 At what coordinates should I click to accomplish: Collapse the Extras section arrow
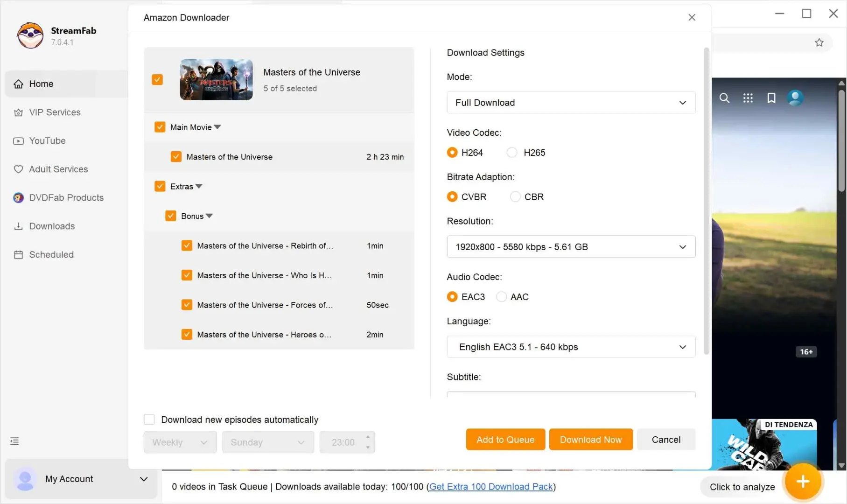tap(199, 186)
